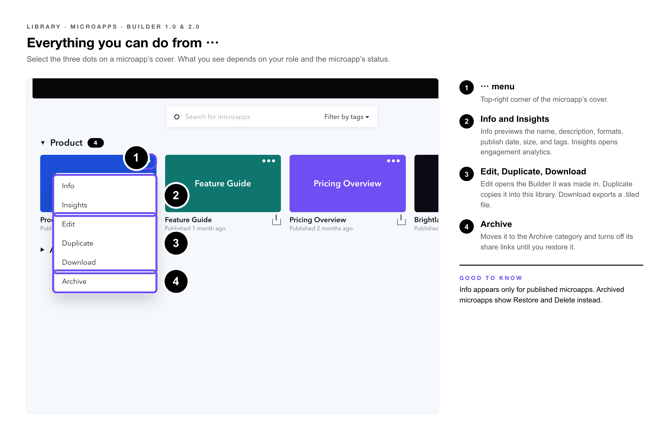Click the 'Edit, Duplicate, Download' legend heading
The image size is (670, 430).
click(x=533, y=172)
